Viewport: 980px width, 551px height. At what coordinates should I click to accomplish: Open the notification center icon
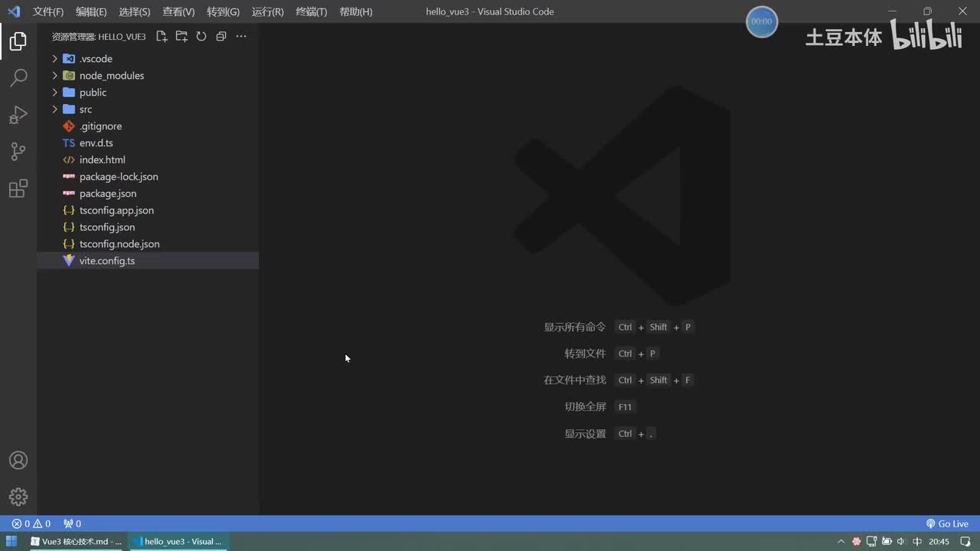point(965,542)
